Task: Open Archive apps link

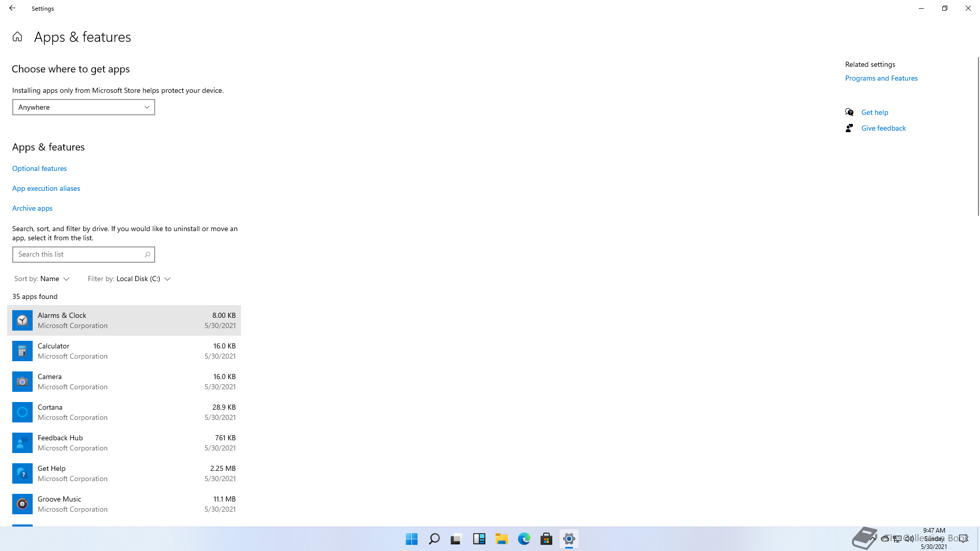Action: point(32,208)
